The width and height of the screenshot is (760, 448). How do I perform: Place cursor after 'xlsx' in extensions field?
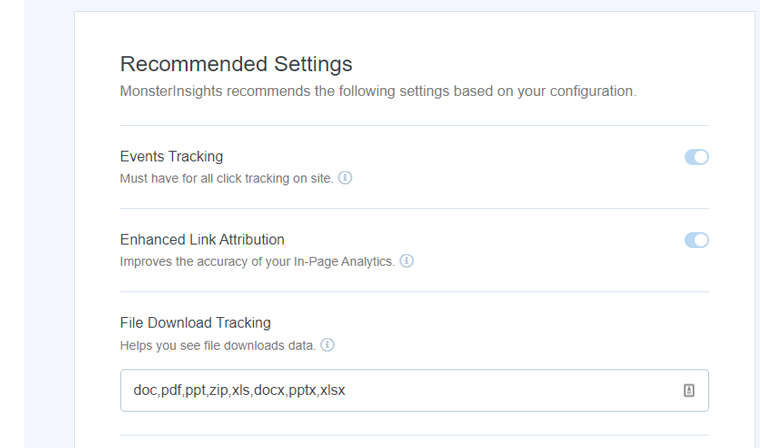346,390
